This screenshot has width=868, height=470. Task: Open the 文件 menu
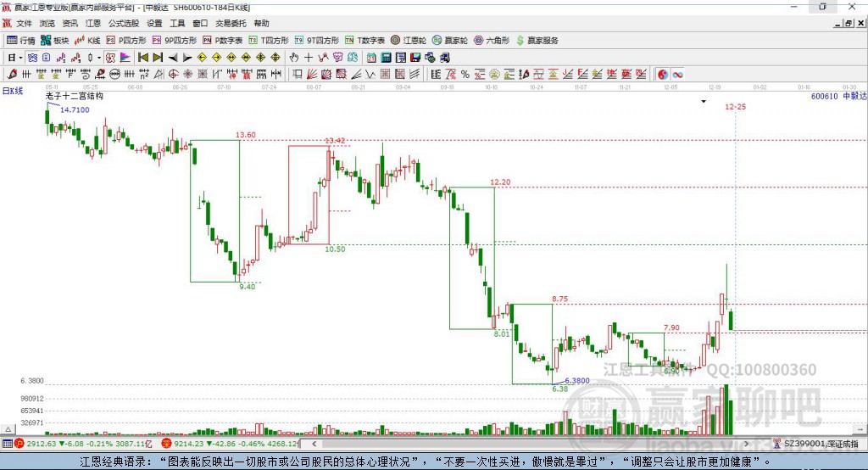click(x=25, y=23)
